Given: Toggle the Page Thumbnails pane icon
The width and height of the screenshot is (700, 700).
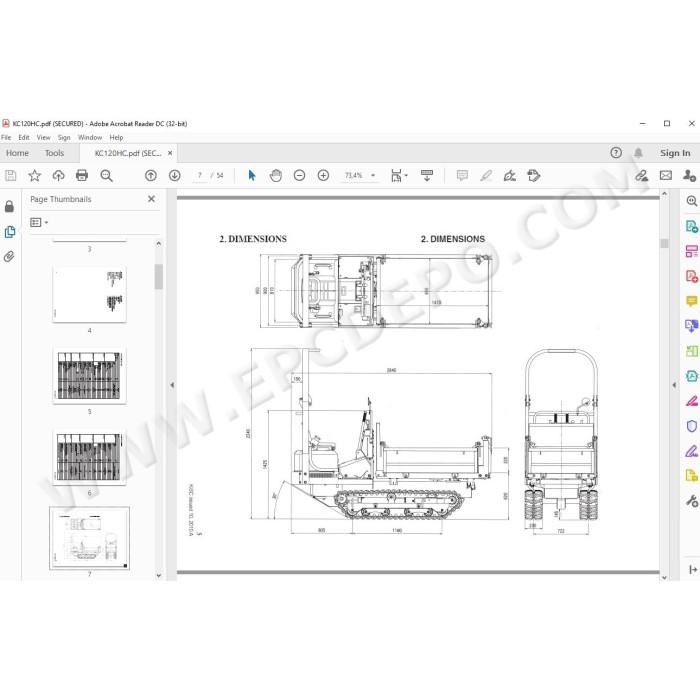Looking at the screenshot, I should pos(9,232).
